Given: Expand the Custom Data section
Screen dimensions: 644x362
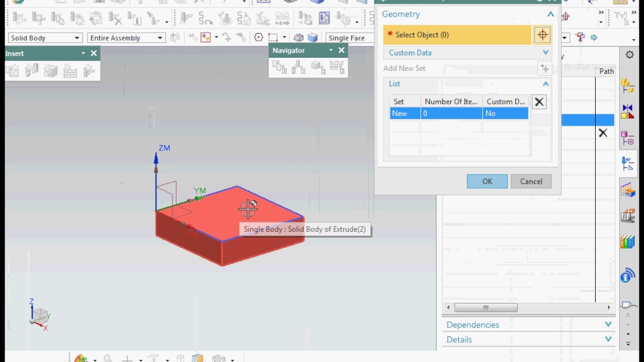Looking at the screenshot, I should [545, 52].
